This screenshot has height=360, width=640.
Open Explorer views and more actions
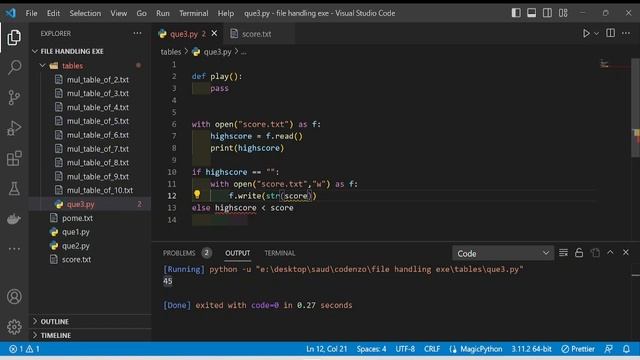pos(137,33)
